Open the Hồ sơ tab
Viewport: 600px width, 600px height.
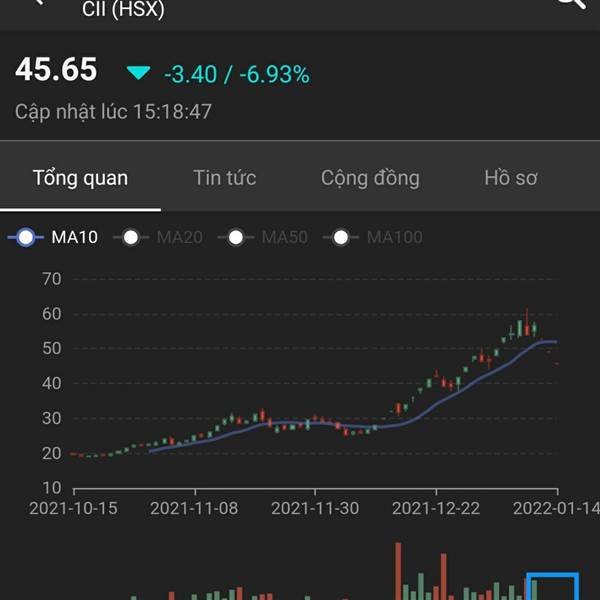click(511, 178)
